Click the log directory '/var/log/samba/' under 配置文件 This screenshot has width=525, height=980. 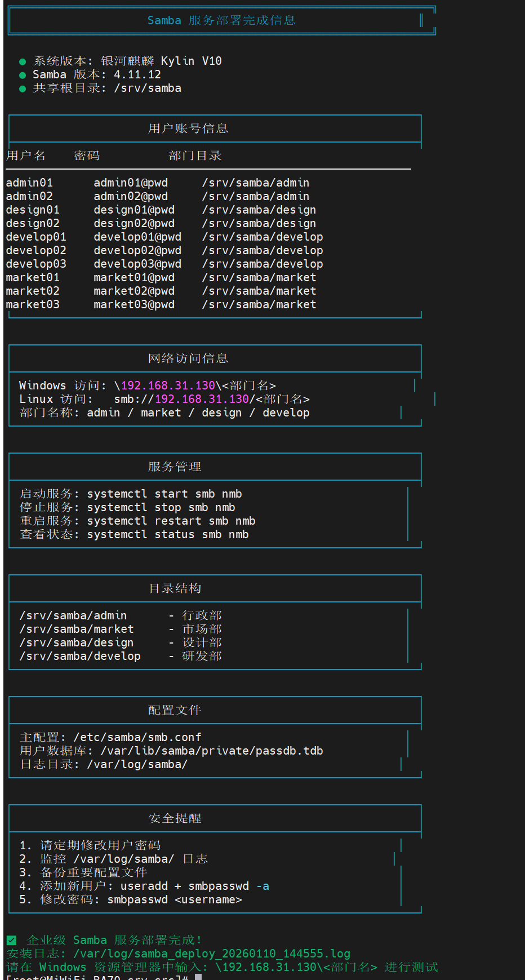(137, 764)
